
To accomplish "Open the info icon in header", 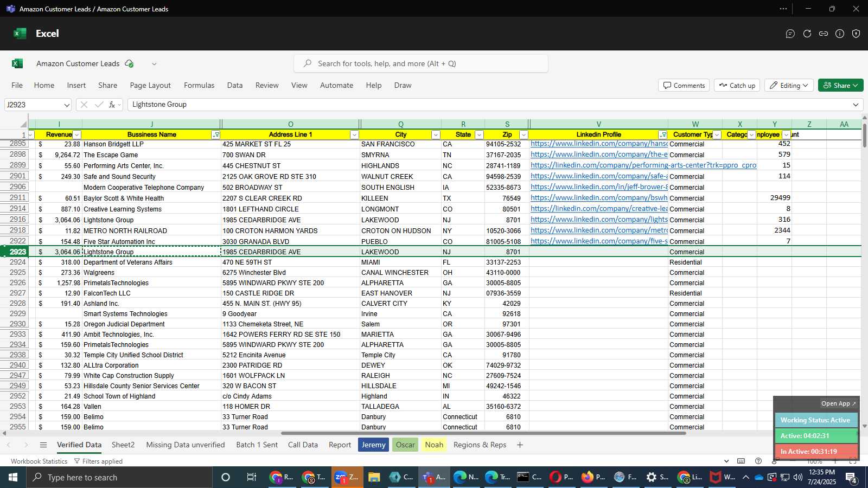I will coord(840,34).
